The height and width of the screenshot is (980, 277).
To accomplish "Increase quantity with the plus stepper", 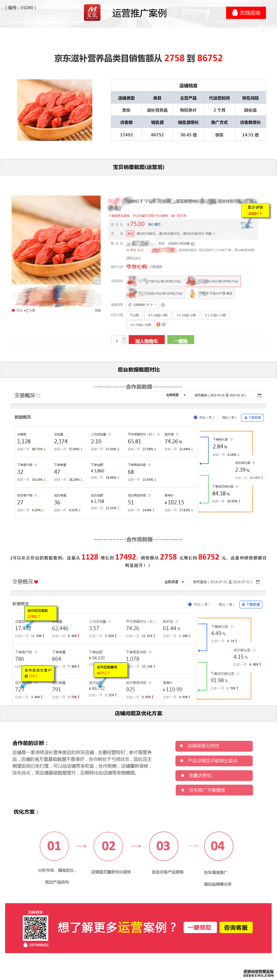I will coord(124,338).
